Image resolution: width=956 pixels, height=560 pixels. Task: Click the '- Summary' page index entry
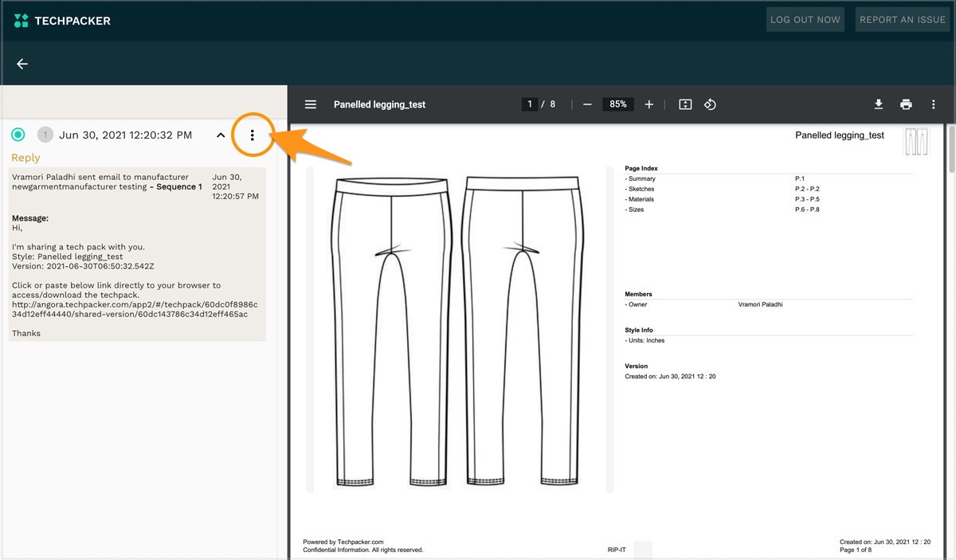pyautogui.click(x=640, y=178)
